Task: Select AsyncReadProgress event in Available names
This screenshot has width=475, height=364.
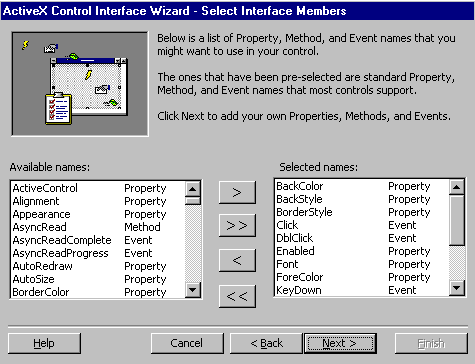Action: coord(97,253)
